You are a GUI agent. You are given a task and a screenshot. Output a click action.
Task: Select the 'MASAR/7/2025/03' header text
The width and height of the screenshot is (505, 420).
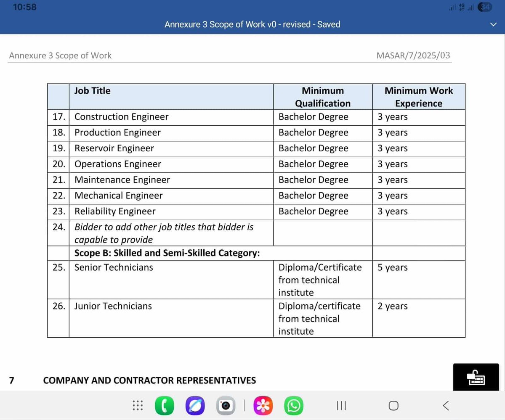(413, 55)
